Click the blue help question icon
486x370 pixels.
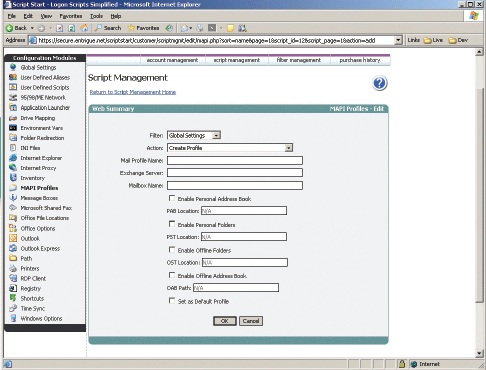coord(379,83)
